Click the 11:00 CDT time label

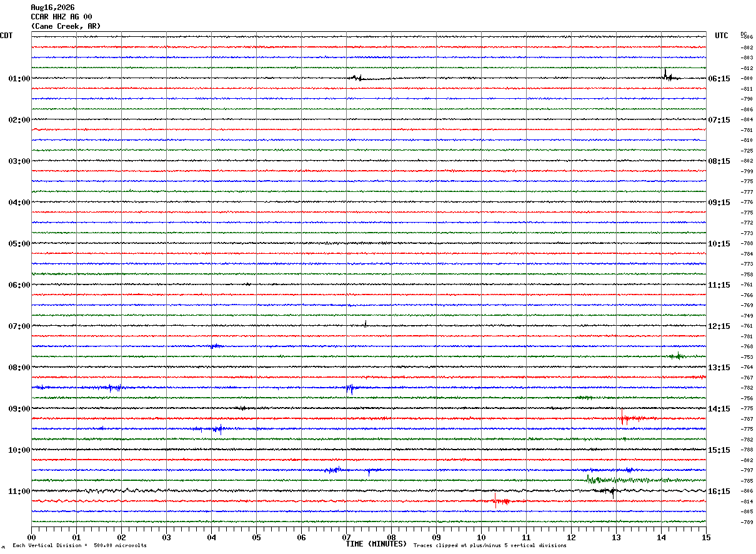[x=19, y=491]
